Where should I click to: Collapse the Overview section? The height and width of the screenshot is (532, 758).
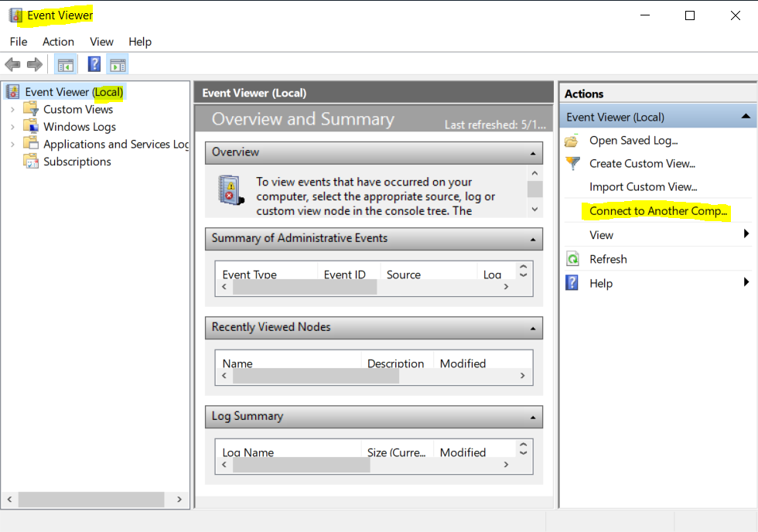point(533,154)
